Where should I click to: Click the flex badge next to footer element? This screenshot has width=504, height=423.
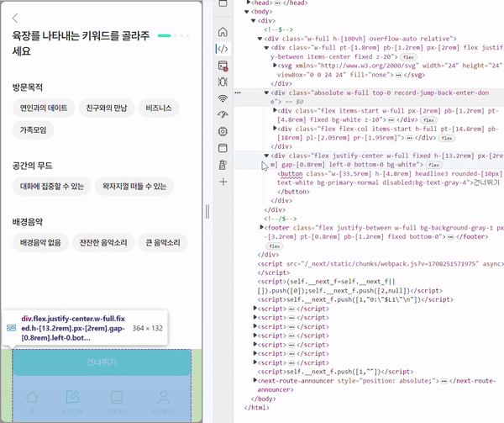275,246
